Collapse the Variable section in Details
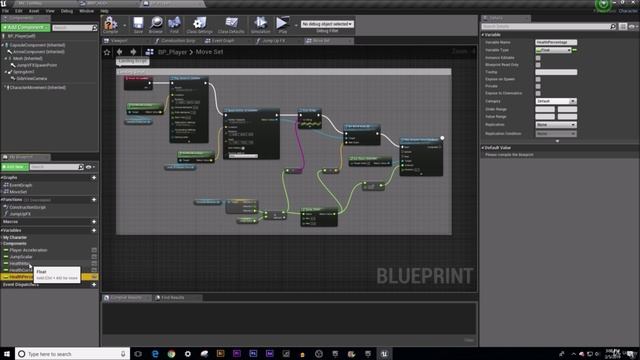Image resolution: width=640 pixels, height=360 pixels. pyautogui.click(x=483, y=35)
